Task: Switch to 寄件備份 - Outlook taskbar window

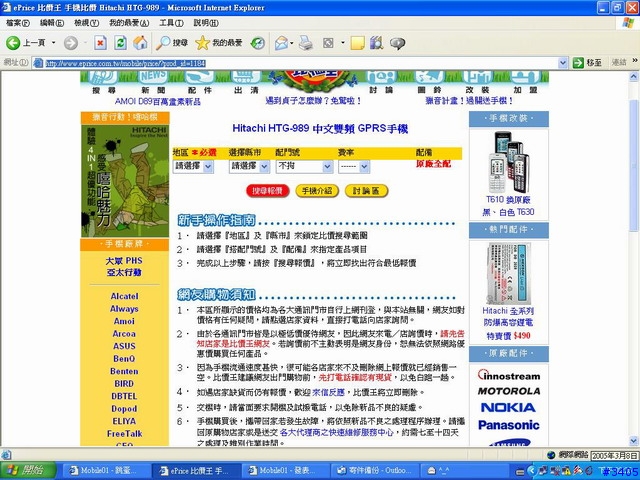Action: 374,471
